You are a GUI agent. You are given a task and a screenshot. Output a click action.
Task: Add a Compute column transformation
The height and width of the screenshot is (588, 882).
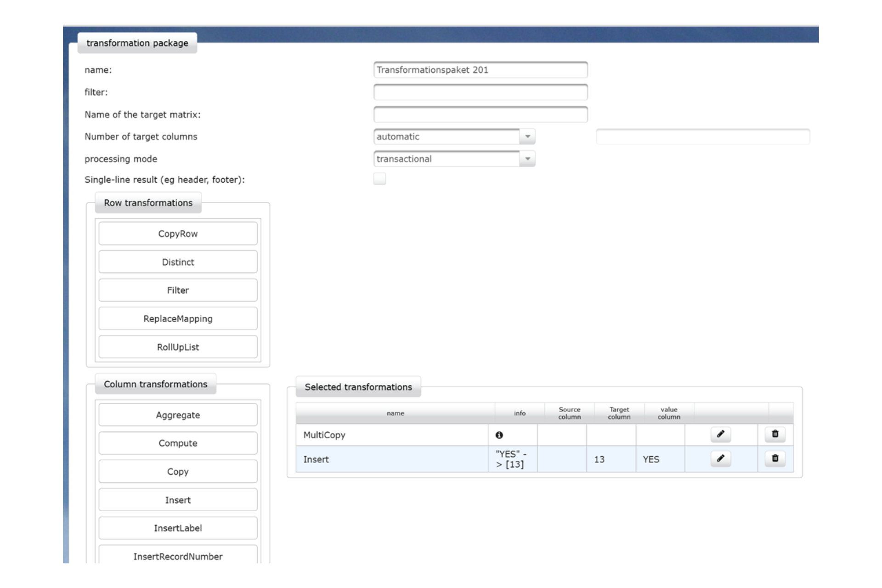coord(178,443)
